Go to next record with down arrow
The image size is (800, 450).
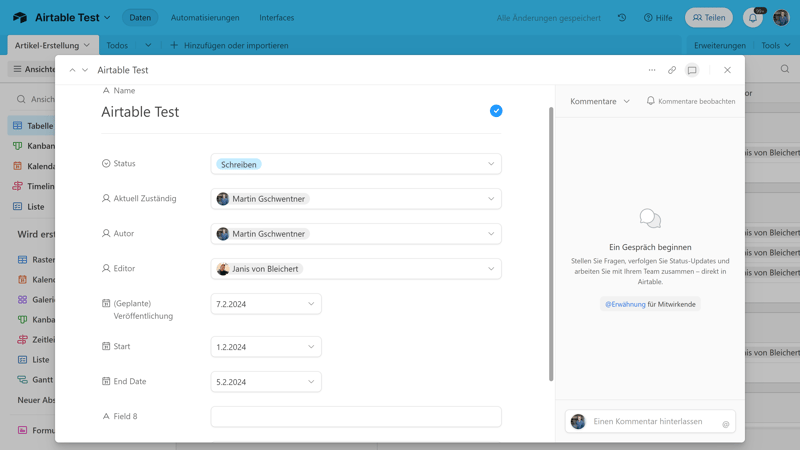[x=85, y=70]
